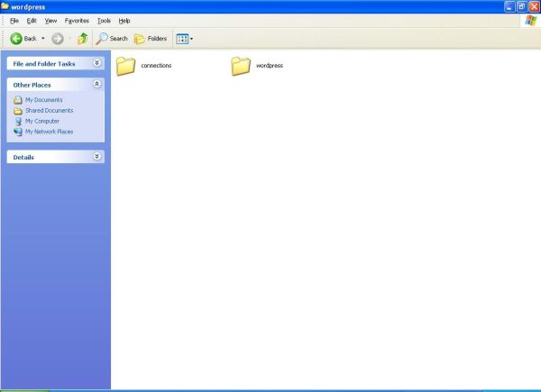This screenshot has width=541, height=392.
Task: Click the connections folder name
Action: coord(156,66)
